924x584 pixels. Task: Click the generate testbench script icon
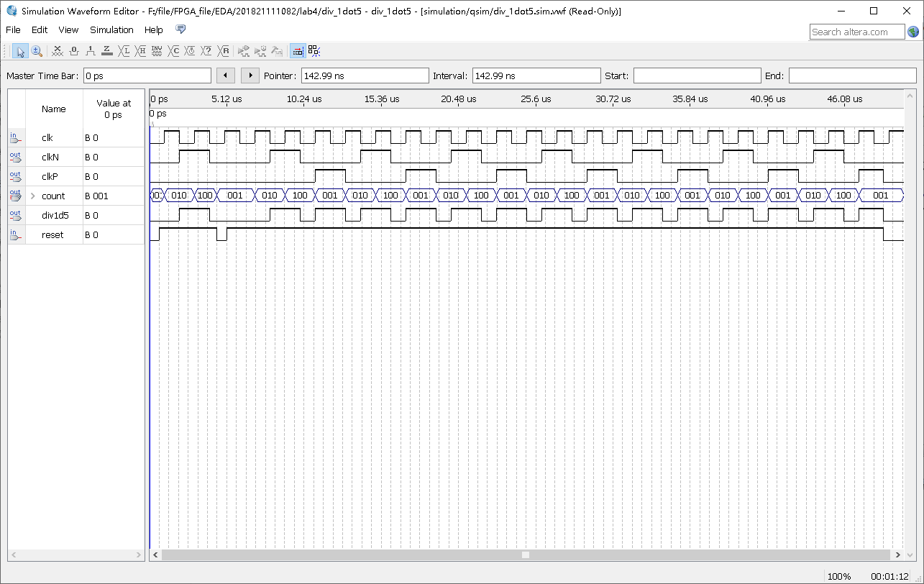277,51
